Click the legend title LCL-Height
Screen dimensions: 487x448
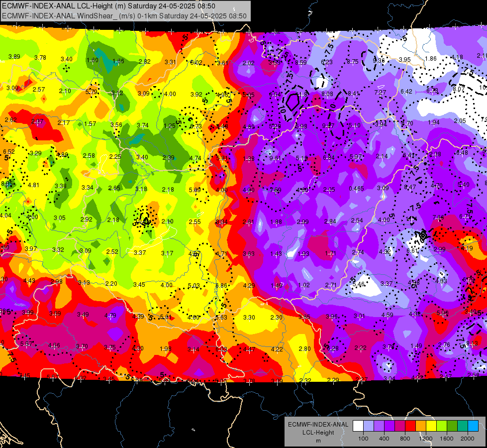coord(318,433)
